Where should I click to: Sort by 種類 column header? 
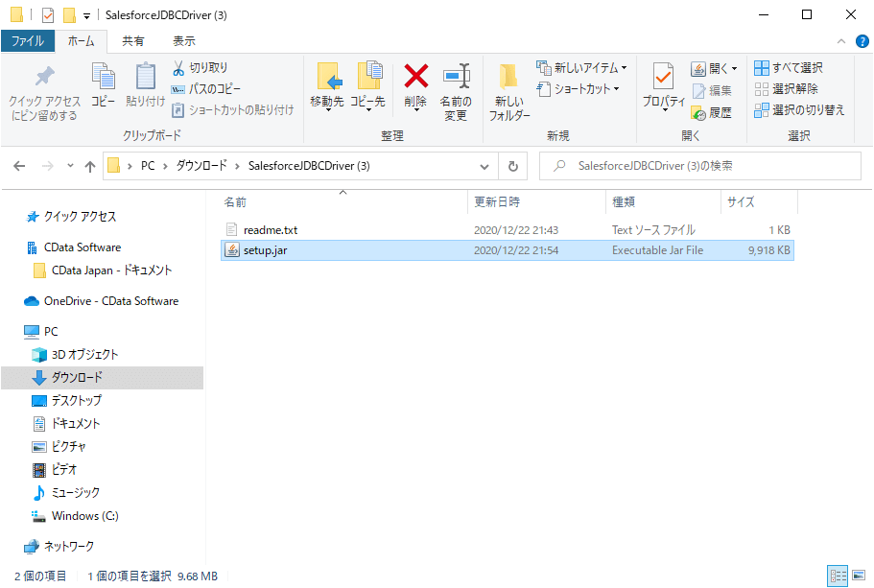point(663,202)
